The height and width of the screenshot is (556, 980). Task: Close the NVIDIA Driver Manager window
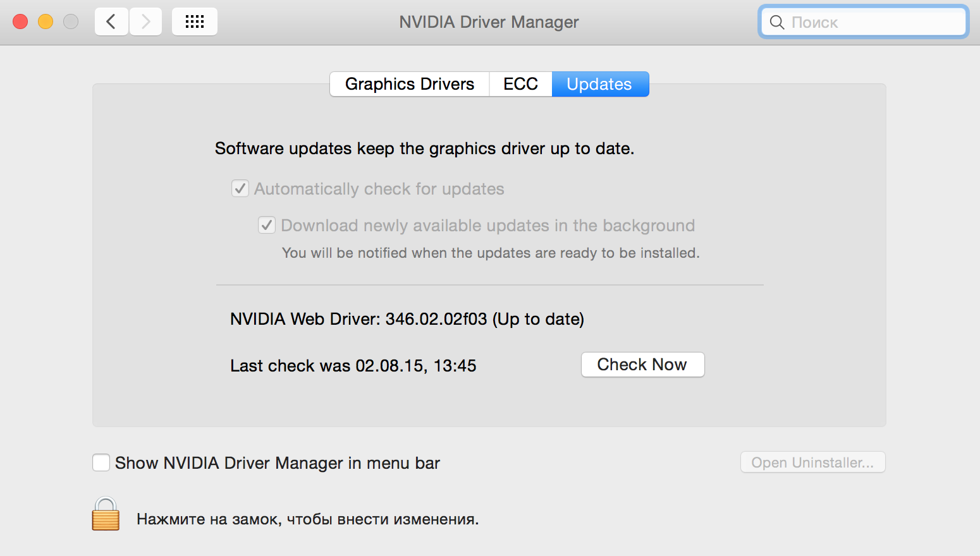(20, 22)
